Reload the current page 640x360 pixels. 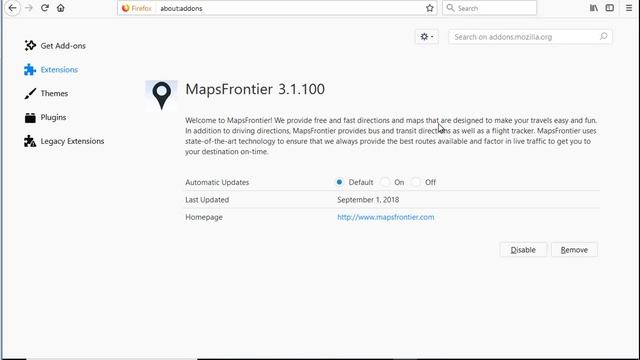click(44, 8)
